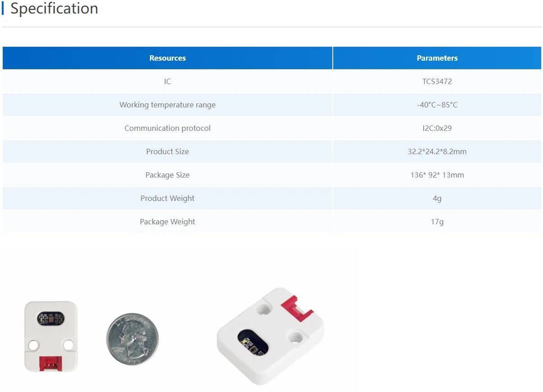This screenshot has height=392, width=543.
Task: Select the 32.2*24.2*8.2mm dimension value
Action: pyautogui.click(x=437, y=152)
